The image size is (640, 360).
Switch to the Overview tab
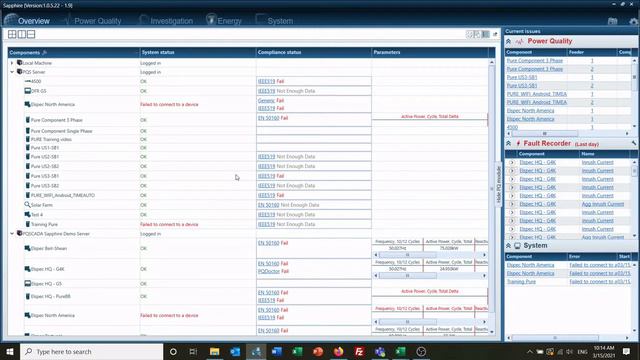click(x=27, y=20)
